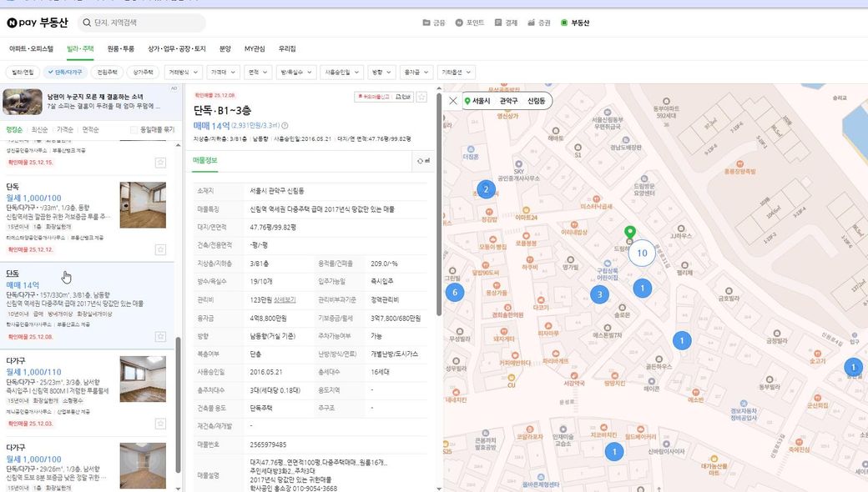868x492 pixels.
Task: Enable the 빌라/연립 filter chip
Action: click(23, 73)
